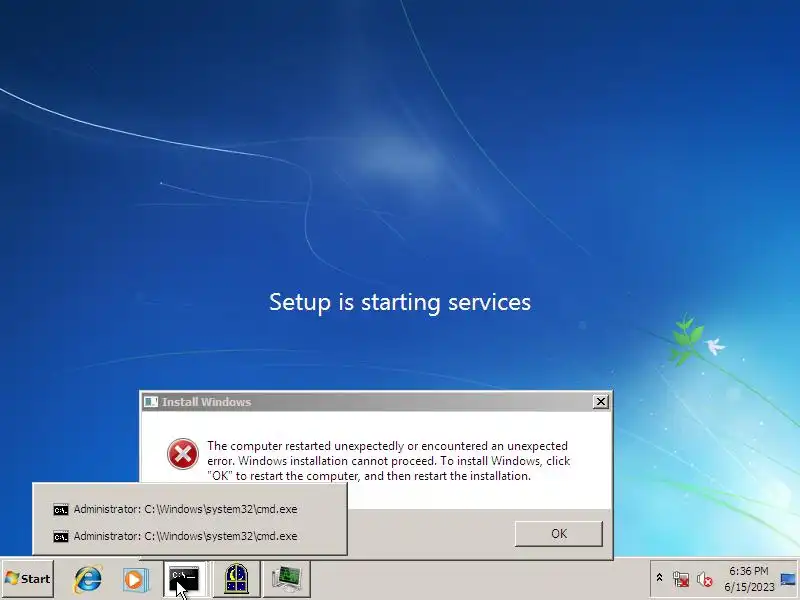Close the Install Windows error dialog
This screenshot has width=800, height=600.
coord(601,402)
